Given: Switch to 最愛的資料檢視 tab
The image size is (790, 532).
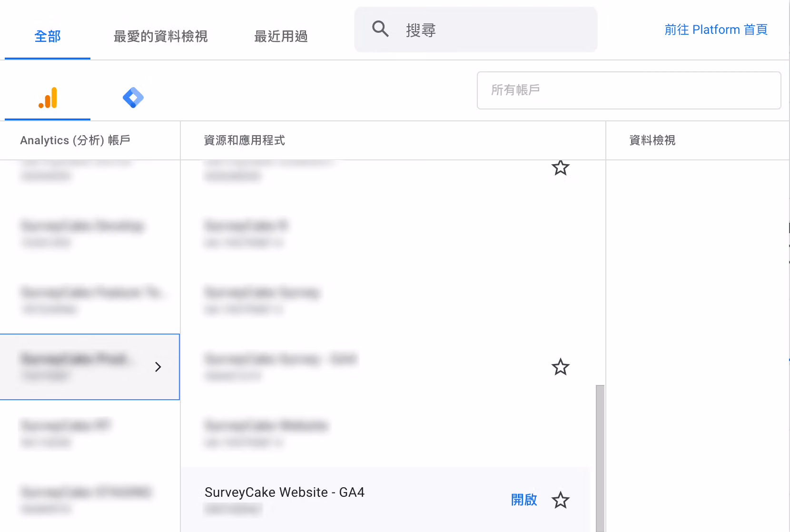Looking at the screenshot, I should pos(160,36).
